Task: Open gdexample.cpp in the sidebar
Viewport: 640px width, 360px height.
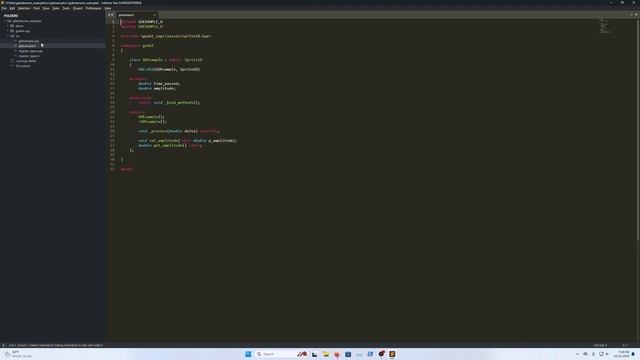Action: [x=29, y=41]
